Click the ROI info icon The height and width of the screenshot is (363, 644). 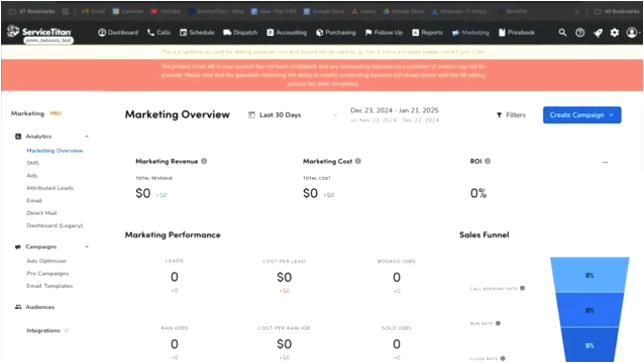tap(488, 161)
